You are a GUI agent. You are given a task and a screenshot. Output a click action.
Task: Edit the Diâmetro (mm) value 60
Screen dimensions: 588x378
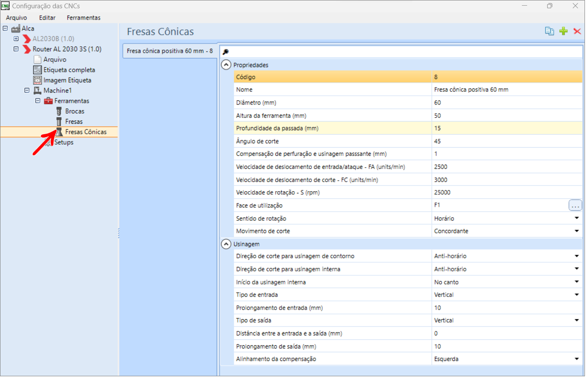[507, 103]
